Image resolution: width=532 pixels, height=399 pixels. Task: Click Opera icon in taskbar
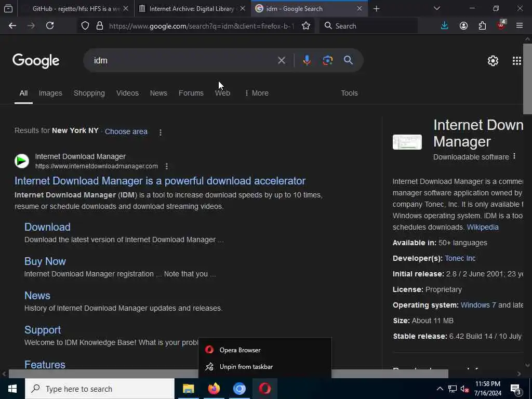[x=265, y=389]
